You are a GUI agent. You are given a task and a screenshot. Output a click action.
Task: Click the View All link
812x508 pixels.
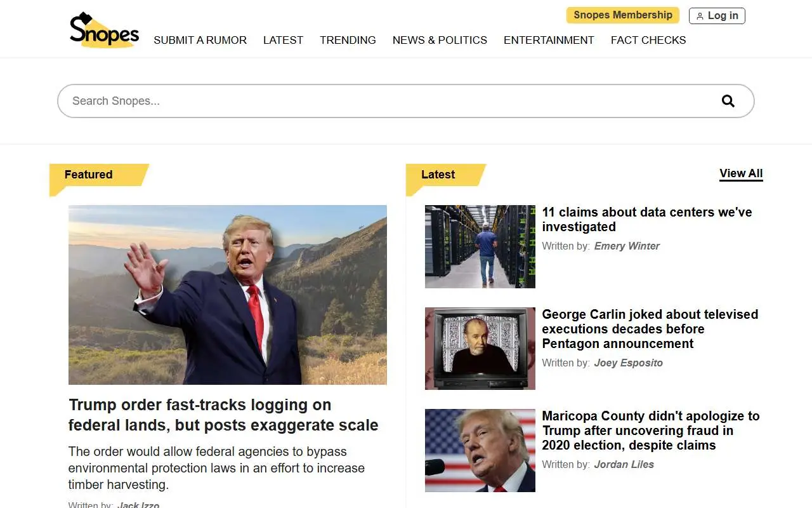tap(741, 173)
